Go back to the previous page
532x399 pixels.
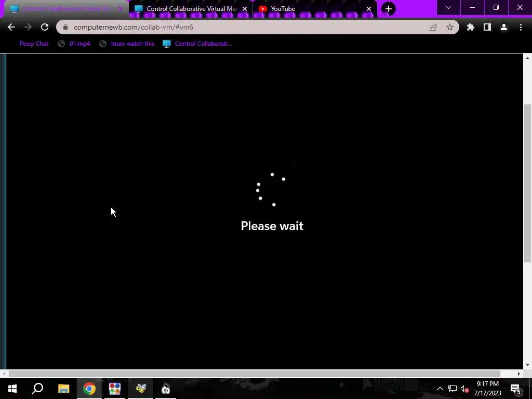point(11,27)
